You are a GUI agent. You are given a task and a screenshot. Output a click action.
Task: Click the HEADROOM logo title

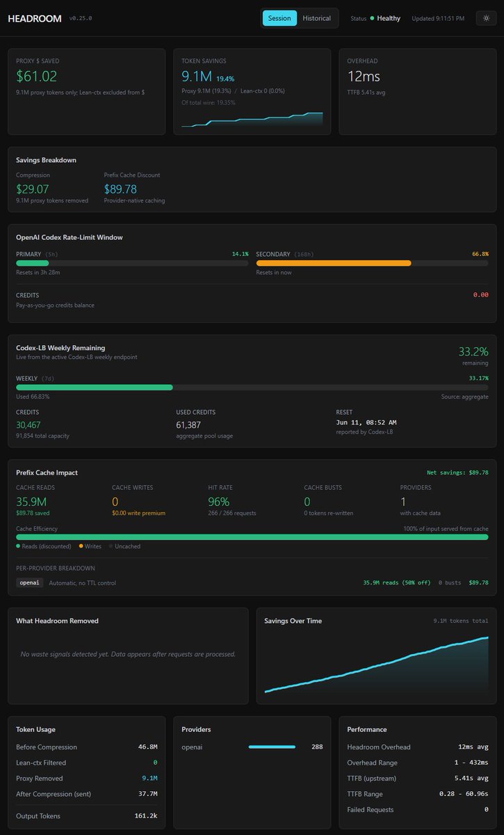click(x=34, y=18)
